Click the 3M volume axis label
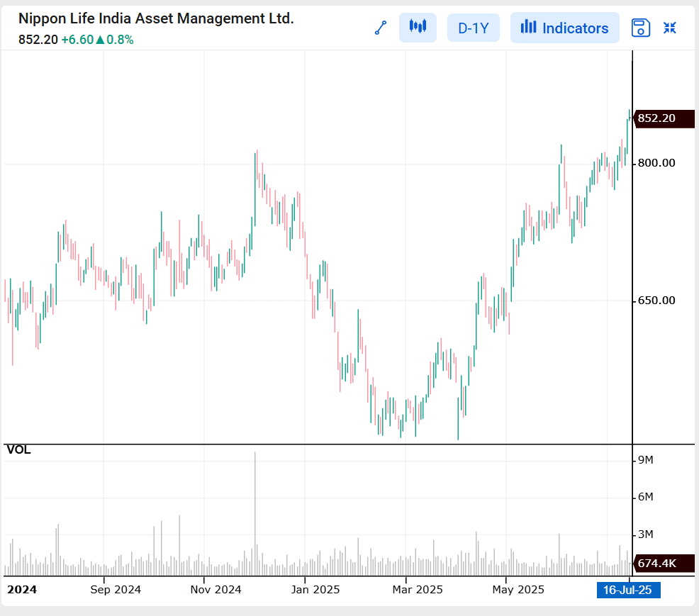This screenshot has width=699, height=616. pos(646,534)
